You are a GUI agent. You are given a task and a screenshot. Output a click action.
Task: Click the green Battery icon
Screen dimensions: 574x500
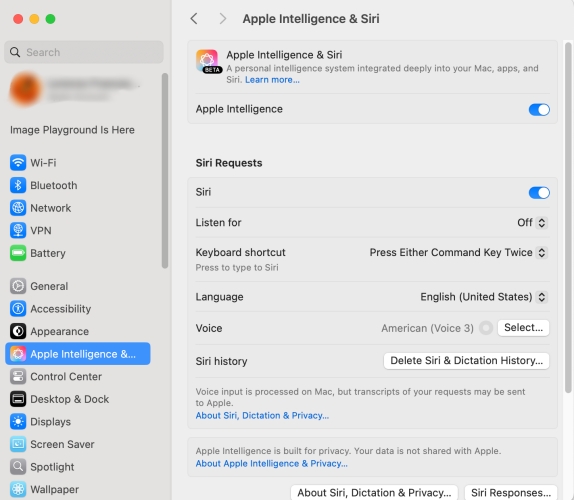[18, 253]
